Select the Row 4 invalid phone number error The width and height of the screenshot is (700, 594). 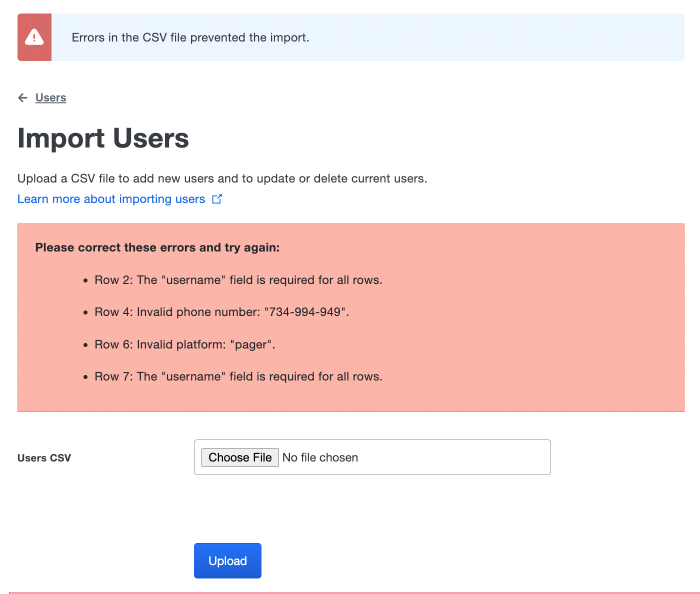click(x=222, y=312)
